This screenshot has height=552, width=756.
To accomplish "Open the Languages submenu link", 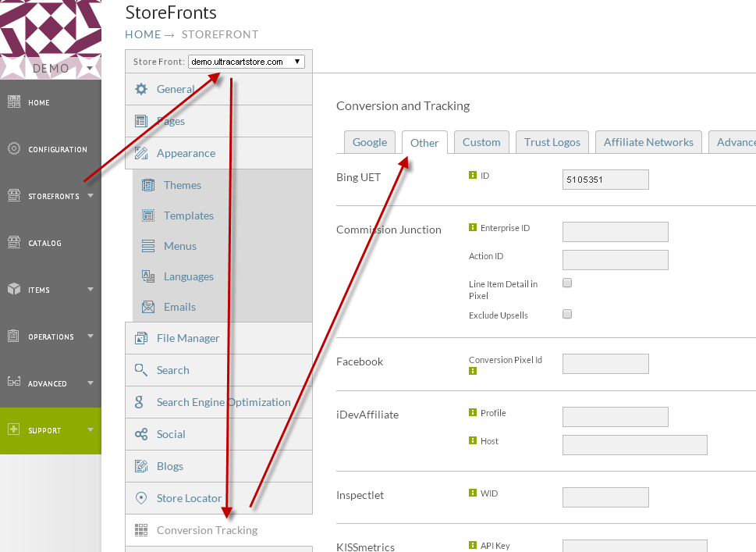I will (x=189, y=276).
